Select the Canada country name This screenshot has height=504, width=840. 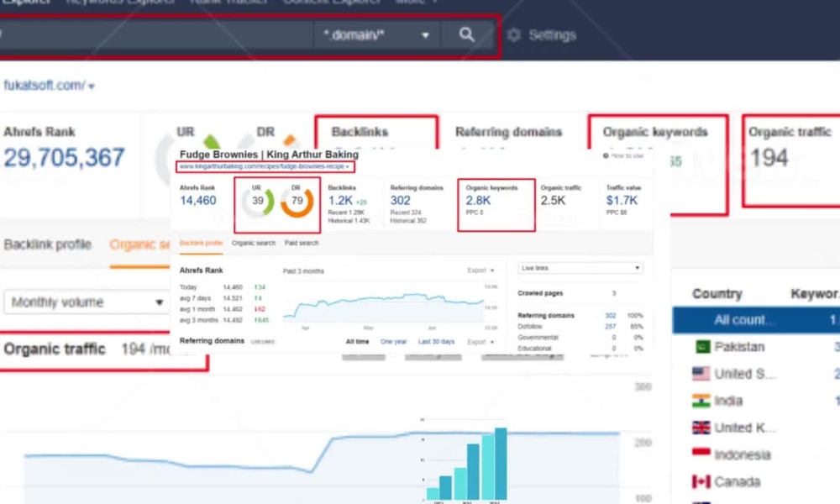click(738, 481)
